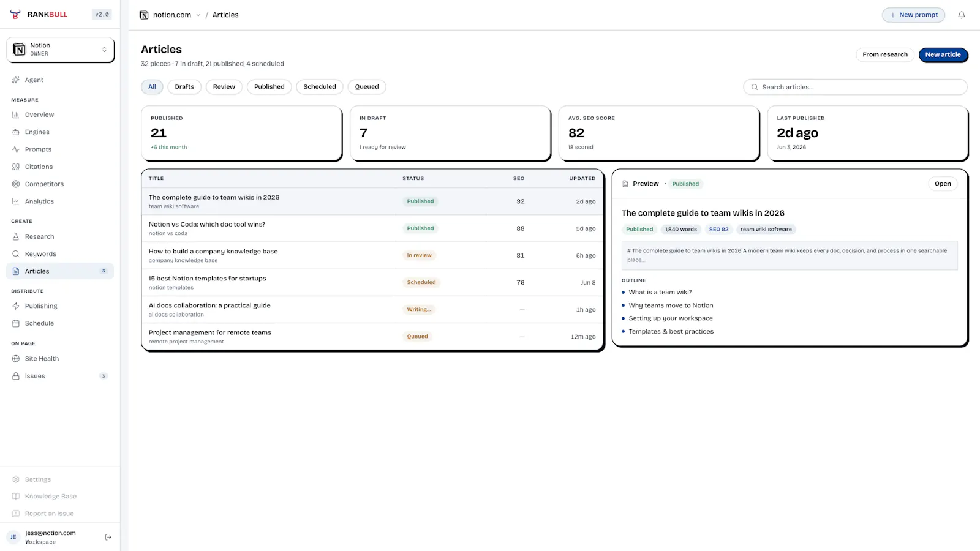The image size is (980, 551).
Task: Click the 'team wiki software' tag in Preview
Action: pos(766,230)
